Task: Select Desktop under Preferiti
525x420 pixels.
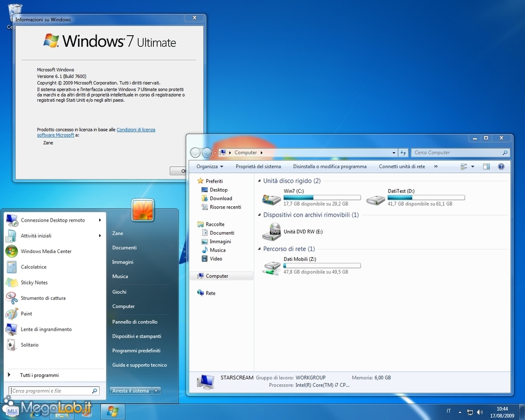Action: click(214, 190)
